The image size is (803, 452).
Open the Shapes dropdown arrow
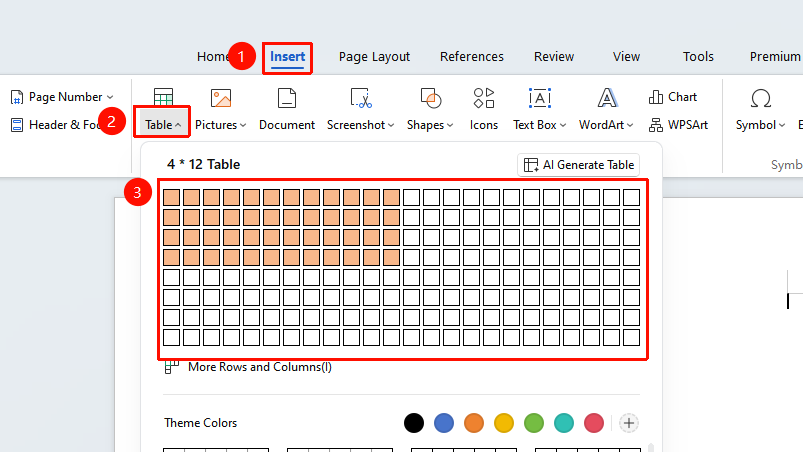(x=450, y=125)
